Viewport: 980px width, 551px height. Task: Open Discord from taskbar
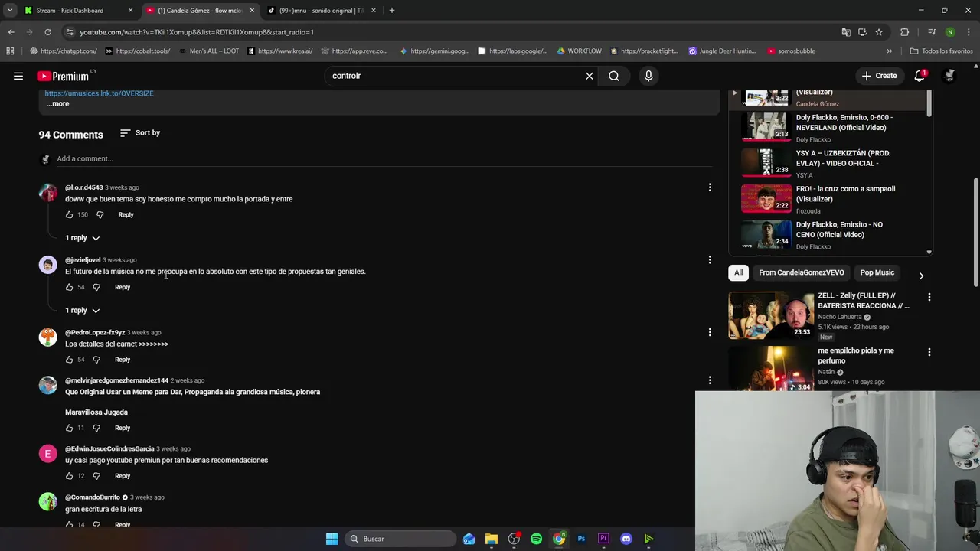626,539
